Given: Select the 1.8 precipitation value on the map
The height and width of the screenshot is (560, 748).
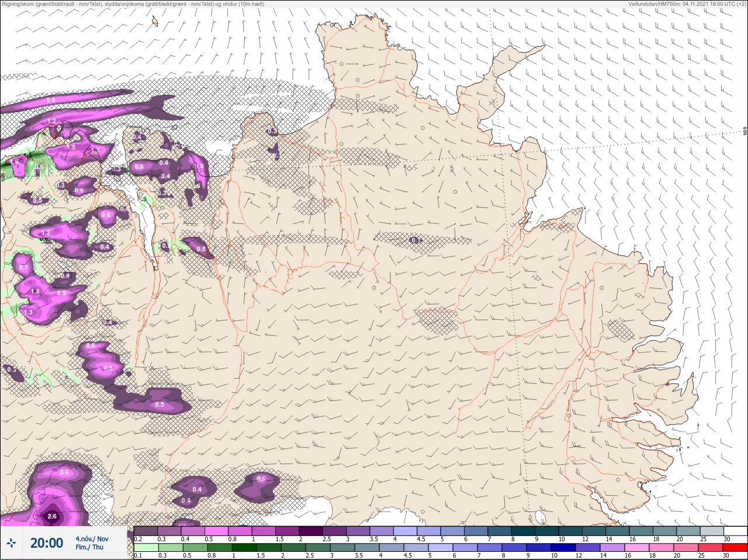Looking at the screenshot, I should point(35,291).
